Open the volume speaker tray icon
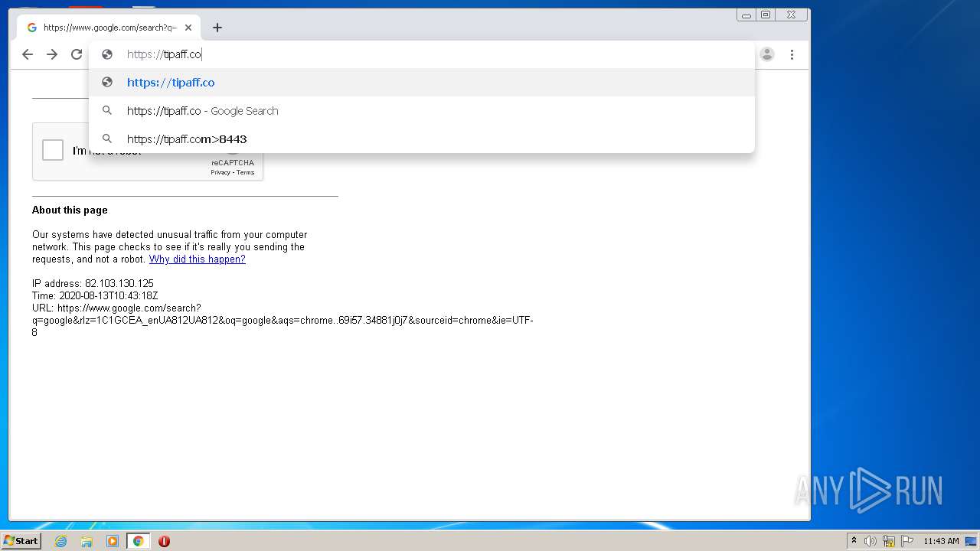This screenshot has width=980, height=551. [x=870, y=541]
